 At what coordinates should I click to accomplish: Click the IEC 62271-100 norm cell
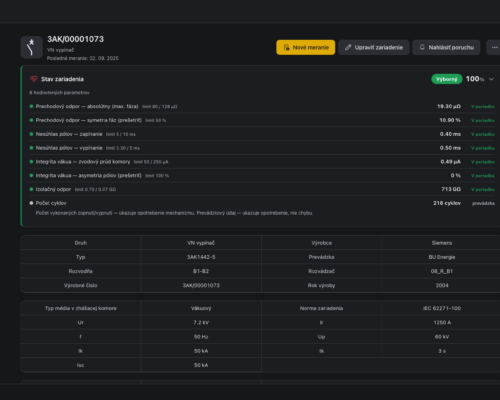[442, 308]
